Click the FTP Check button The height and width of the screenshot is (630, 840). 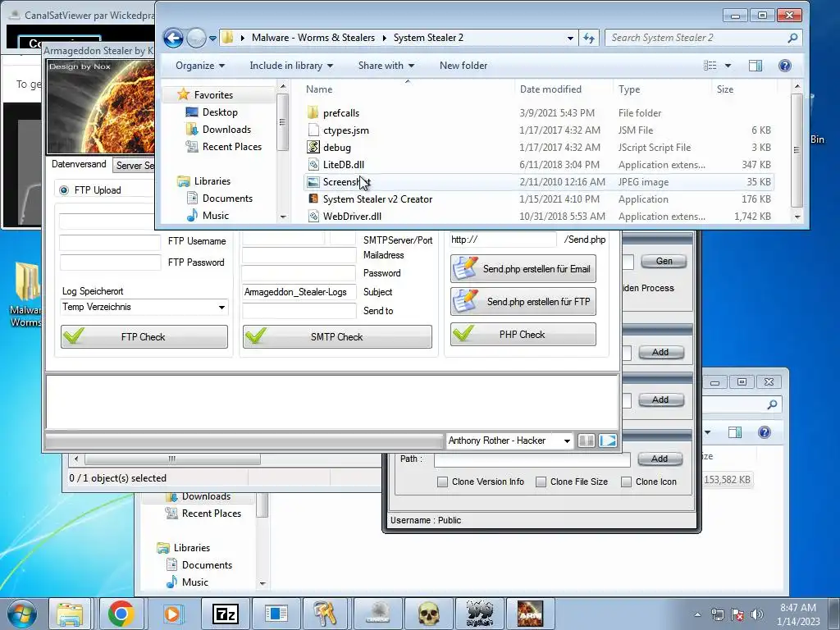[x=144, y=336]
